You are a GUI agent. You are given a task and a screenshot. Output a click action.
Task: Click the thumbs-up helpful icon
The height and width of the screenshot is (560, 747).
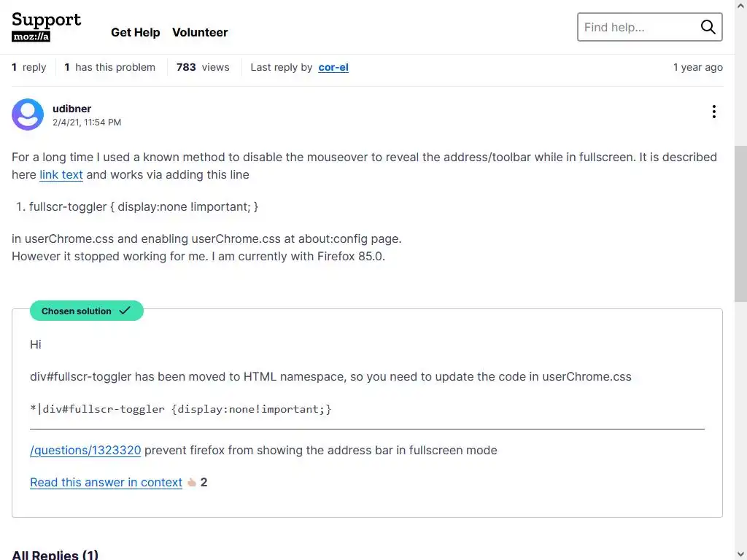192,482
